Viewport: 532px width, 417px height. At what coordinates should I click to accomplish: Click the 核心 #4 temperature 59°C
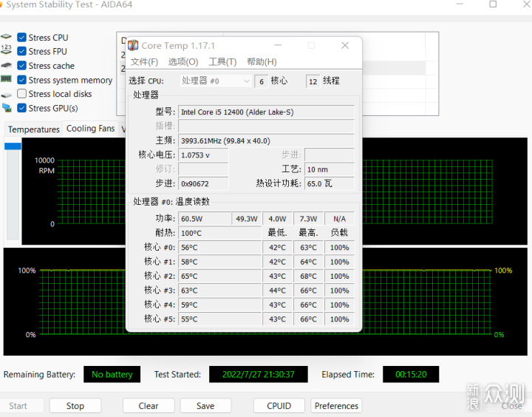[220, 305]
